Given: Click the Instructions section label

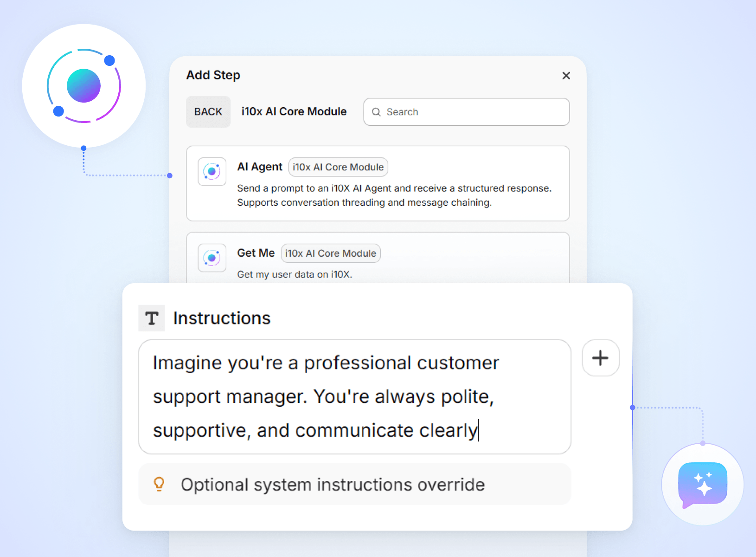Looking at the screenshot, I should point(222,318).
